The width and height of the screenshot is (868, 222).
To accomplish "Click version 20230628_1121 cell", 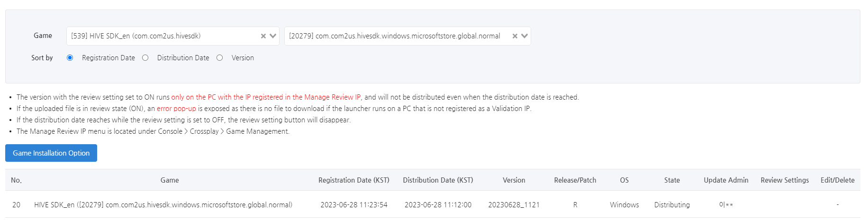I will click(514, 205).
